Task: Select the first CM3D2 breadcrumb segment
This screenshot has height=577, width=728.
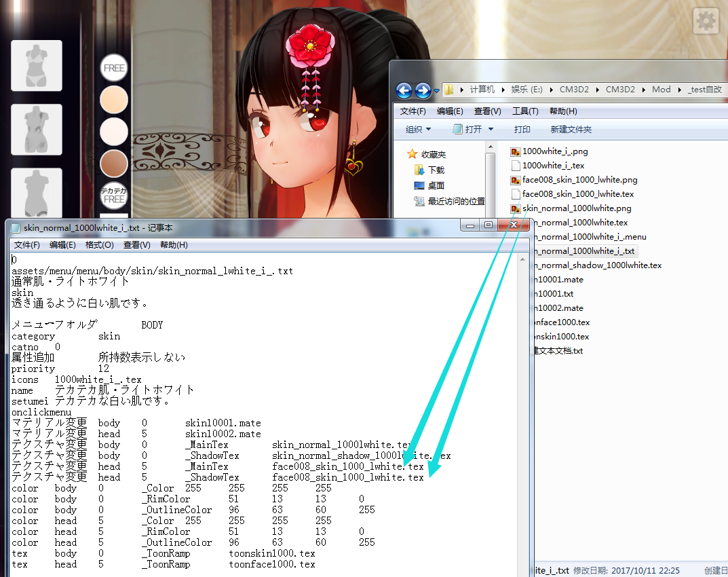Action: click(x=574, y=89)
